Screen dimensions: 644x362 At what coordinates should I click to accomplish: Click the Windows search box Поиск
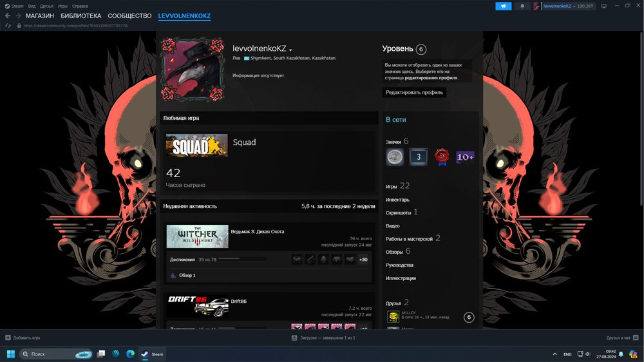56,354
